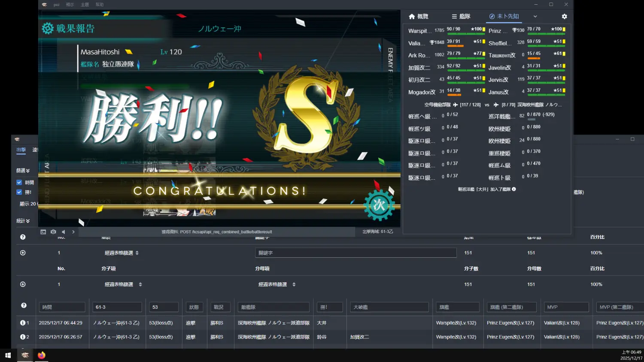Viewport: 644px width, 362px height.
Task: Collapse the 篩選 filter section
Action: click(23, 171)
